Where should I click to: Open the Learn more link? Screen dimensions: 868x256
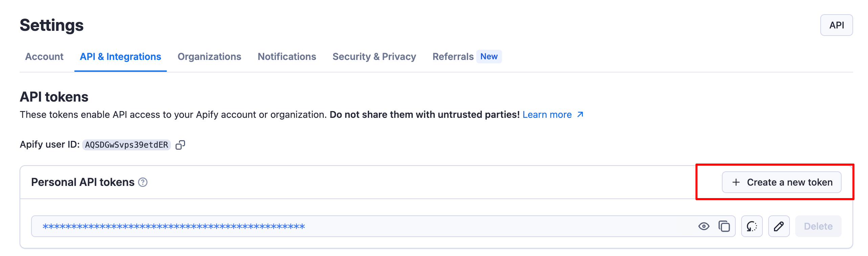click(x=547, y=114)
